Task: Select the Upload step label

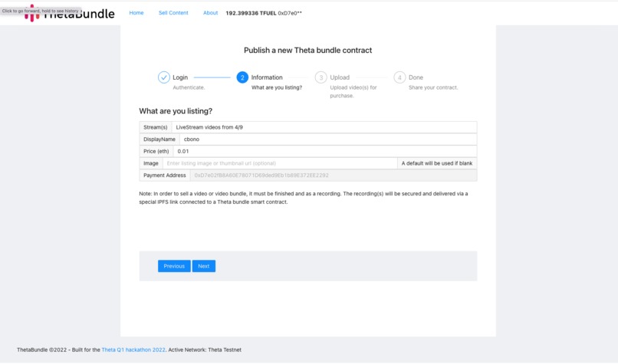Action: pyautogui.click(x=340, y=77)
